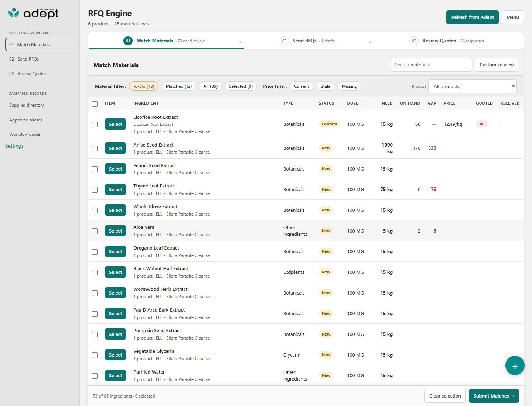532x406 pixels.
Task: Open Customize view options
Action: click(496, 65)
